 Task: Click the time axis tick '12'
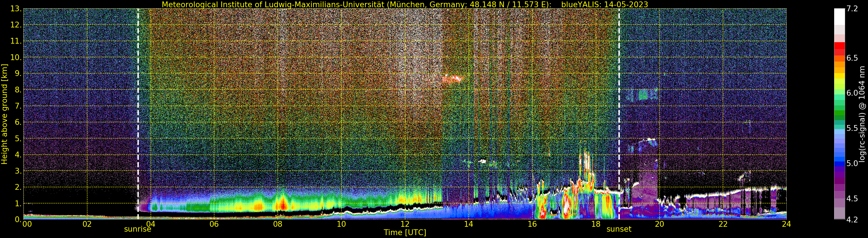click(405, 224)
